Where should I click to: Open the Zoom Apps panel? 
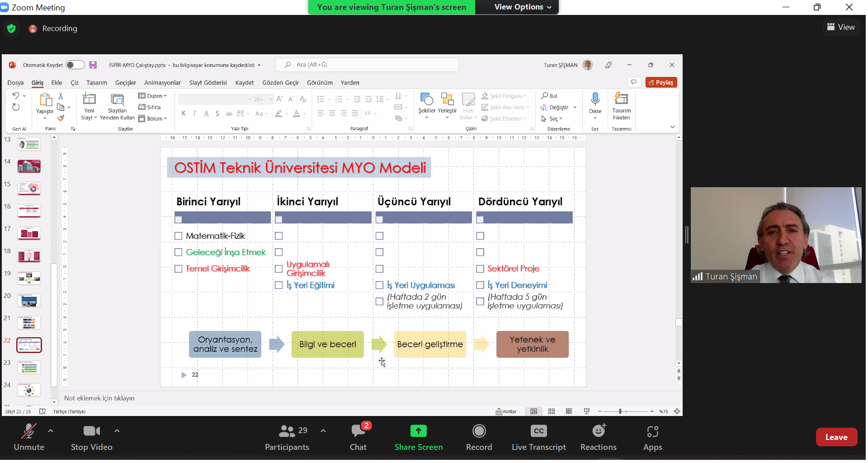click(652, 437)
